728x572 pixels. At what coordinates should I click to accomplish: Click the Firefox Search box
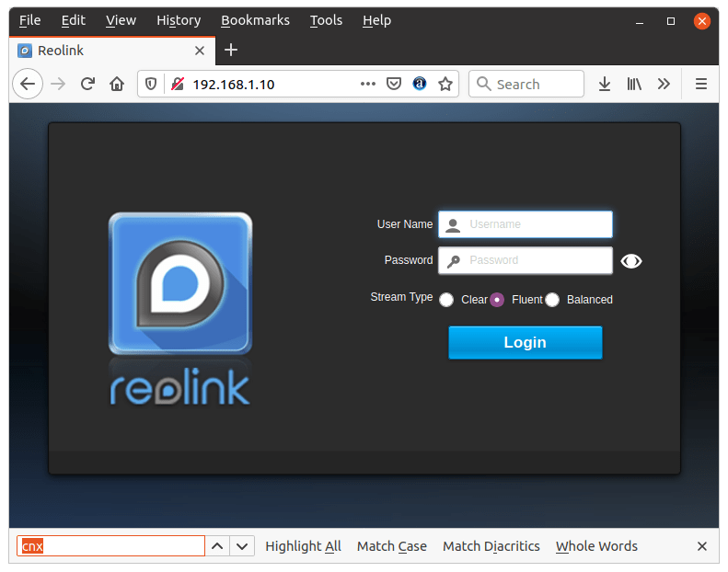(x=526, y=84)
